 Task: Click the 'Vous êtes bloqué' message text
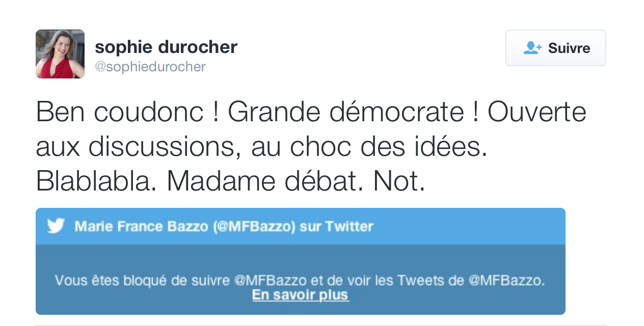point(300,280)
